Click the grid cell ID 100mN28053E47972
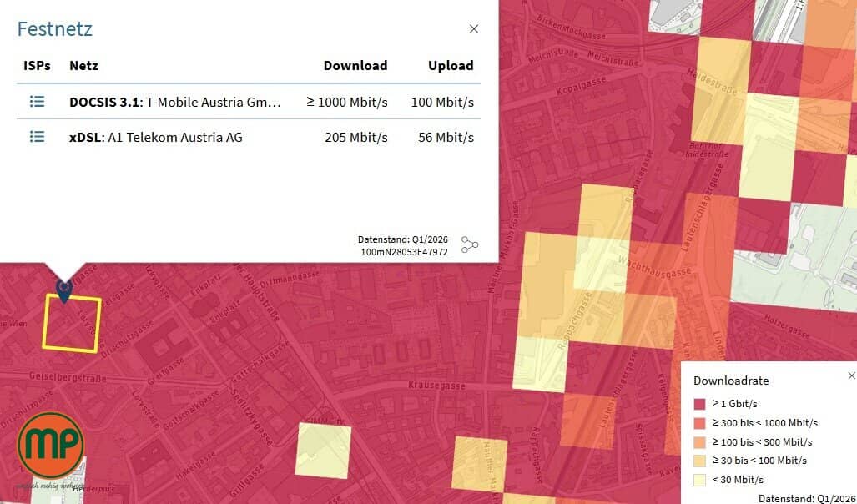Viewport: 857px width, 504px height. (404, 252)
